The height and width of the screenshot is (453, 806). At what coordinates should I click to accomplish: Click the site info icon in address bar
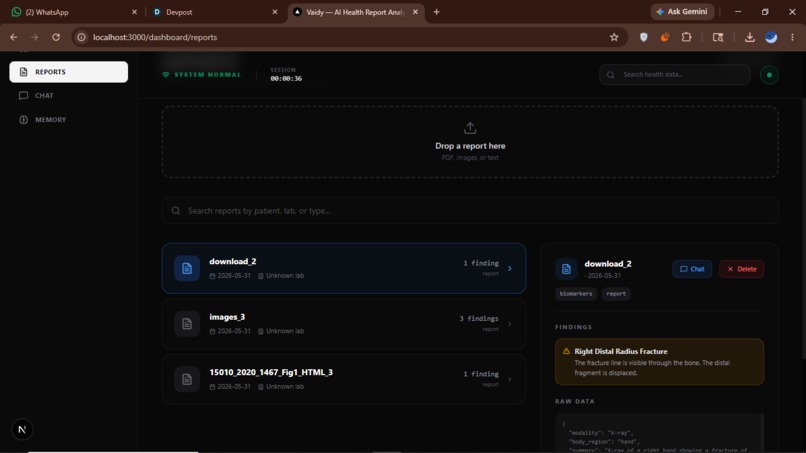click(81, 37)
